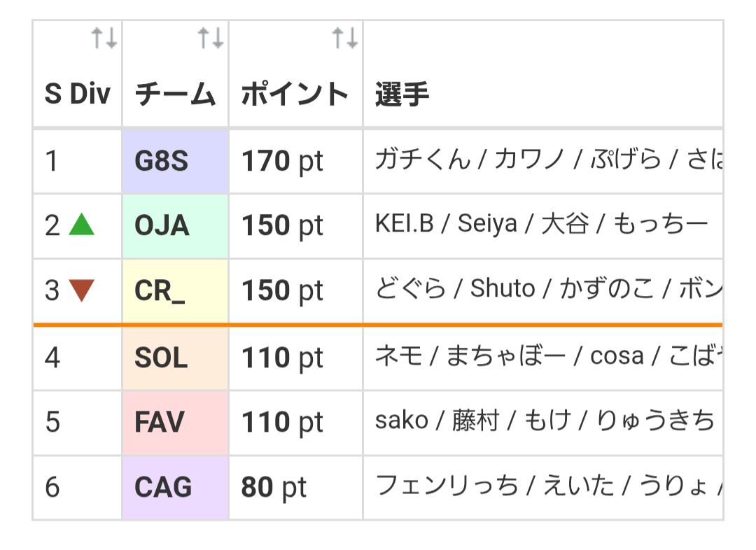
Task: Click sort arrows above ポイント column
Action: pos(344,38)
